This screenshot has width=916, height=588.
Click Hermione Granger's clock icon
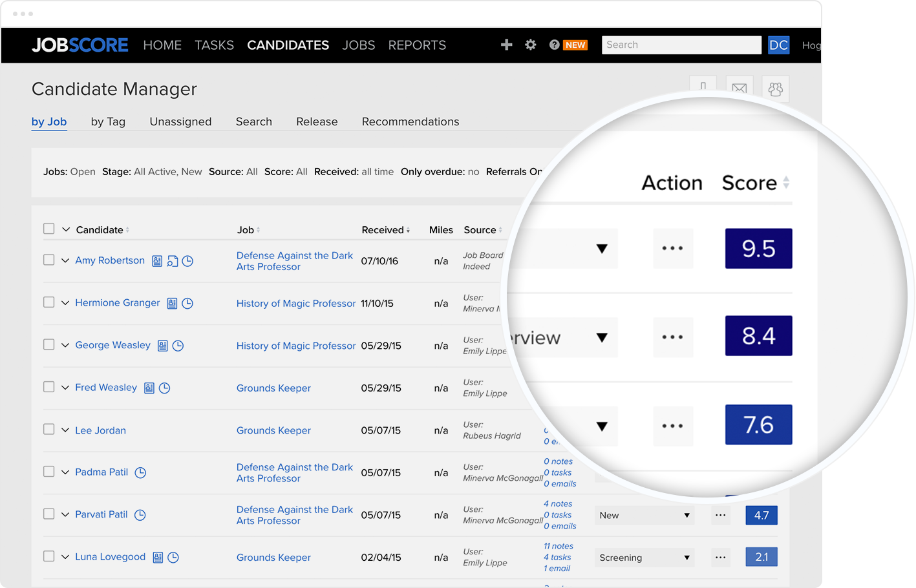187,303
